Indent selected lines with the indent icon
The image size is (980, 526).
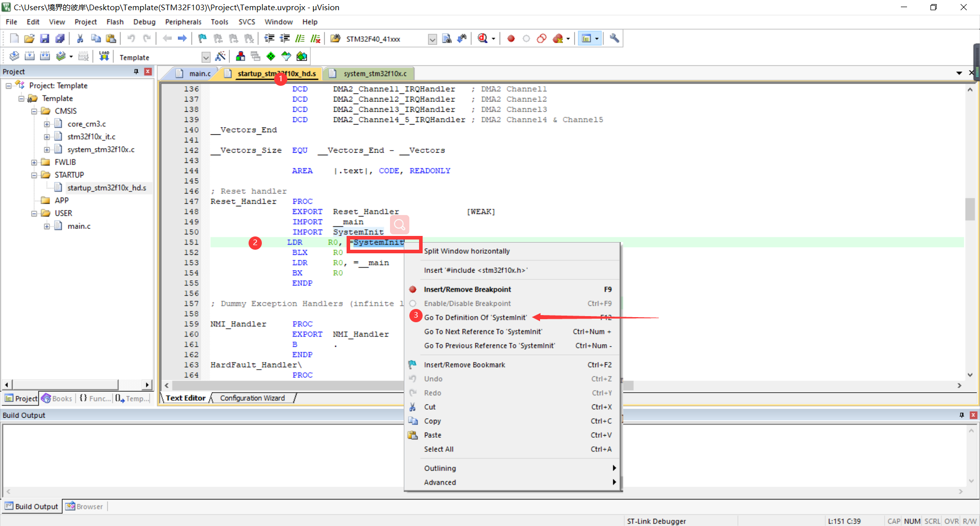tap(269, 38)
